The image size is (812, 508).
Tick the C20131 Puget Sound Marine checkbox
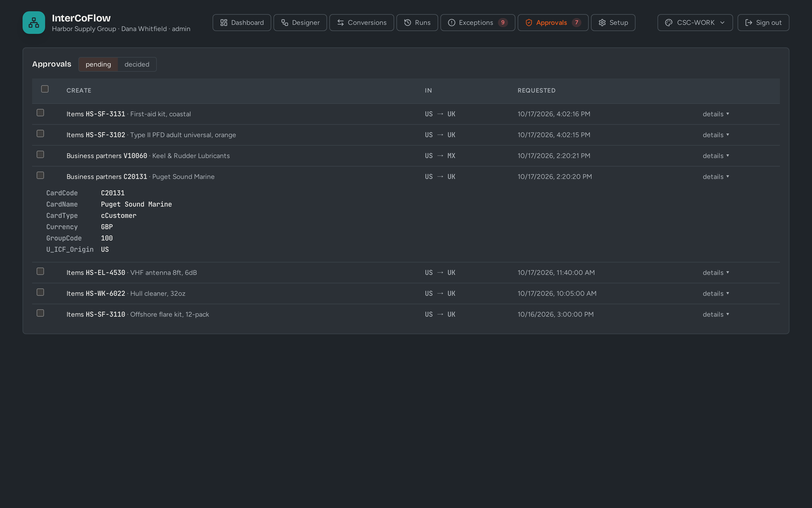[x=40, y=175]
